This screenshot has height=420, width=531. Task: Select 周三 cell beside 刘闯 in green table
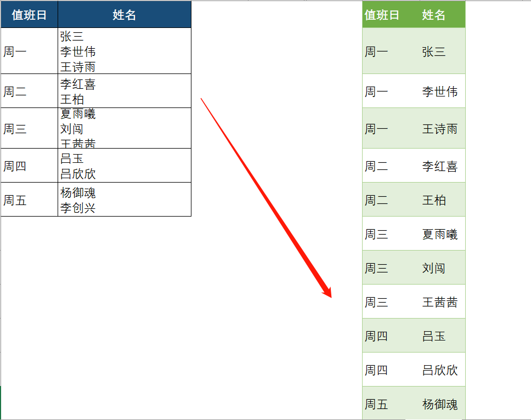[x=391, y=268]
